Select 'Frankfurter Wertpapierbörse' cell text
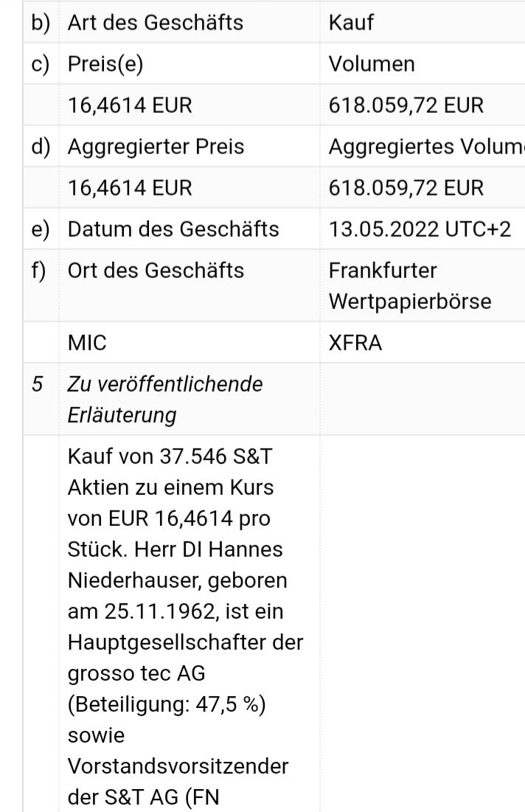 pyautogui.click(x=409, y=287)
